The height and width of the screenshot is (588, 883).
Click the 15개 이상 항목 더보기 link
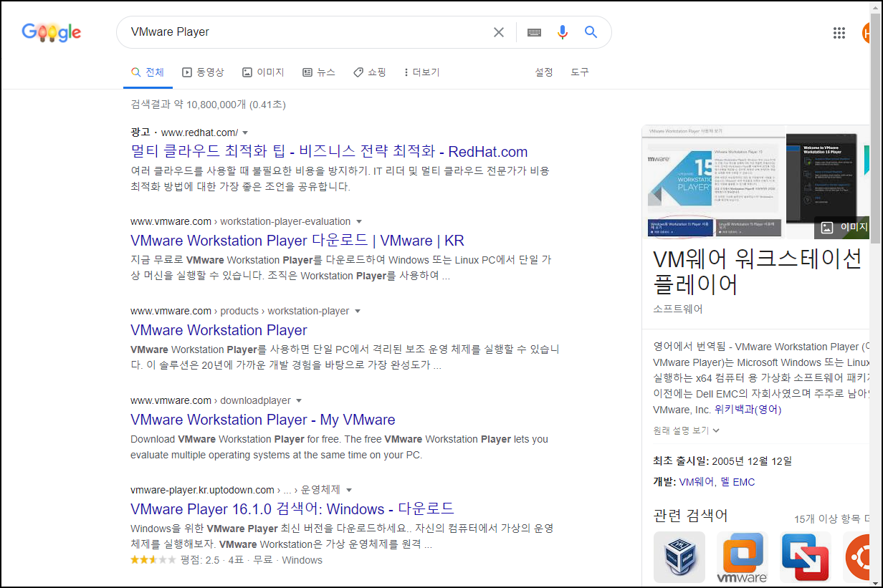tap(832, 519)
